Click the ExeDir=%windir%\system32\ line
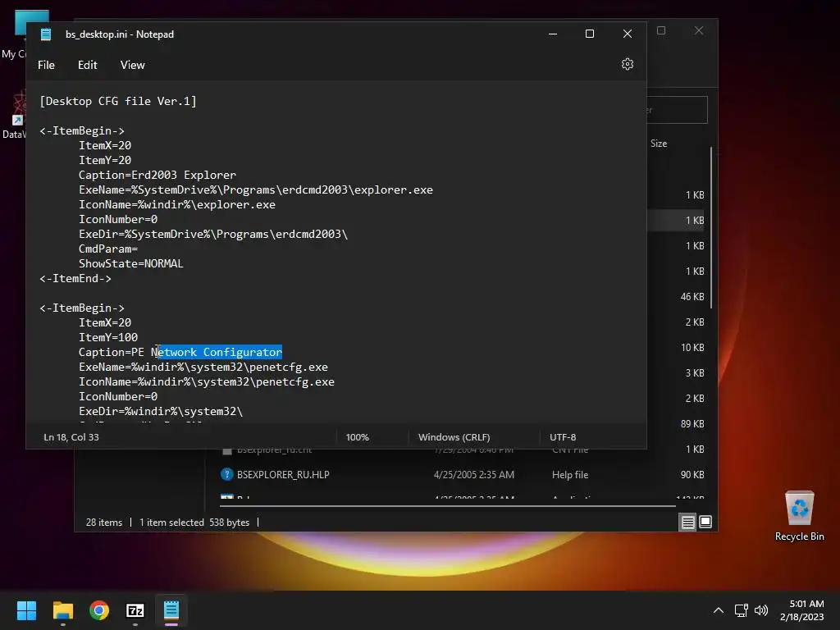 [160, 412]
